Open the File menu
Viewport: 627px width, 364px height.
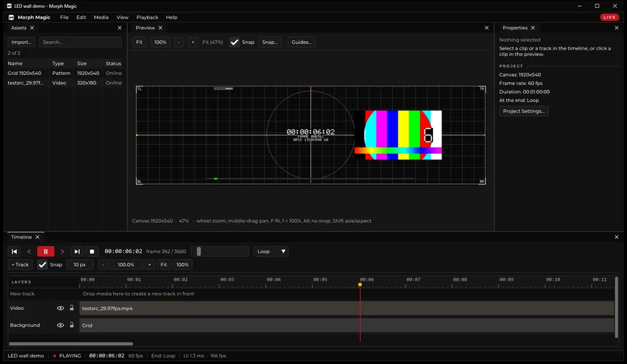[x=64, y=17]
